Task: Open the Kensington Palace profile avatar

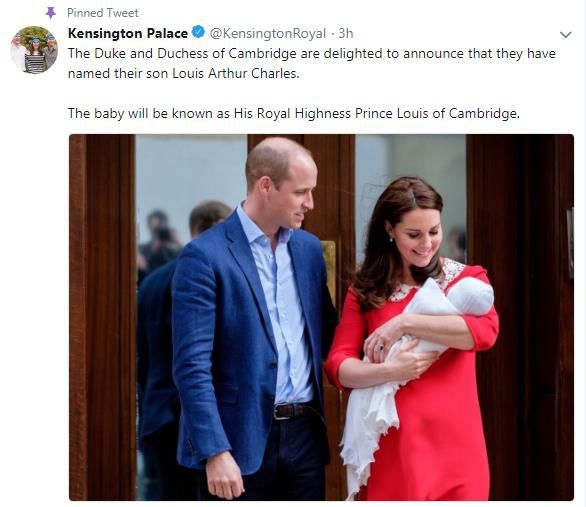Action: coord(34,50)
